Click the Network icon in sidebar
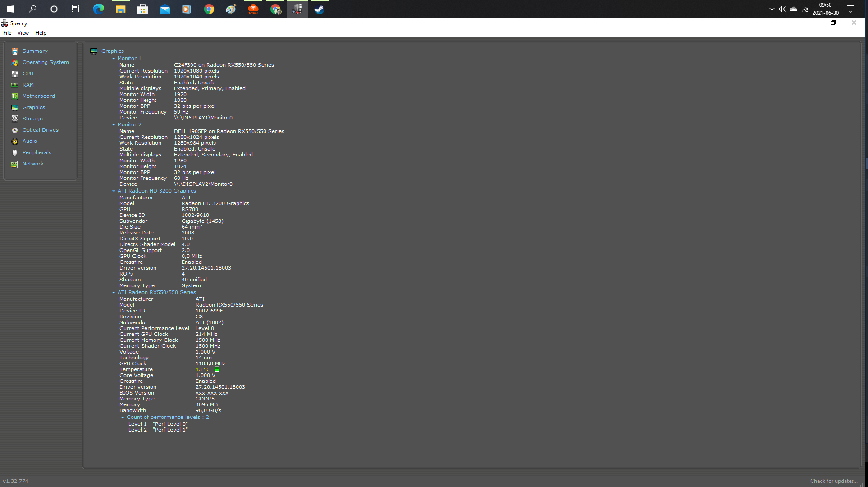The height and width of the screenshot is (487, 868). coord(15,164)
